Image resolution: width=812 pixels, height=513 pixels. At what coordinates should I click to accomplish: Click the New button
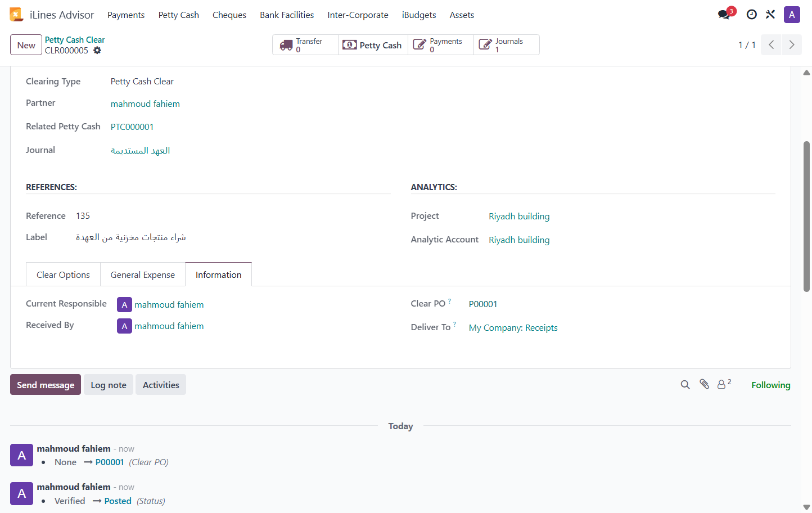point(26,45)
